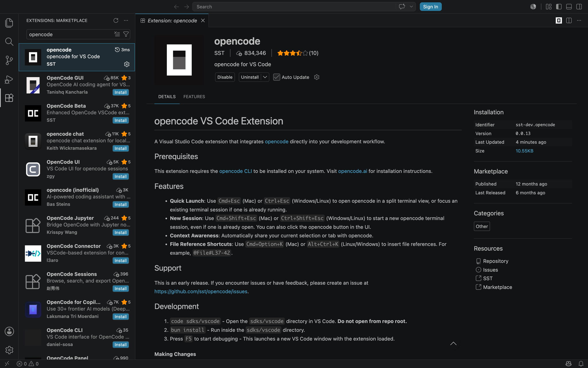Open the Manage gear in activity bar
Viewport: 588px width, 368px height.
(9, 350)
